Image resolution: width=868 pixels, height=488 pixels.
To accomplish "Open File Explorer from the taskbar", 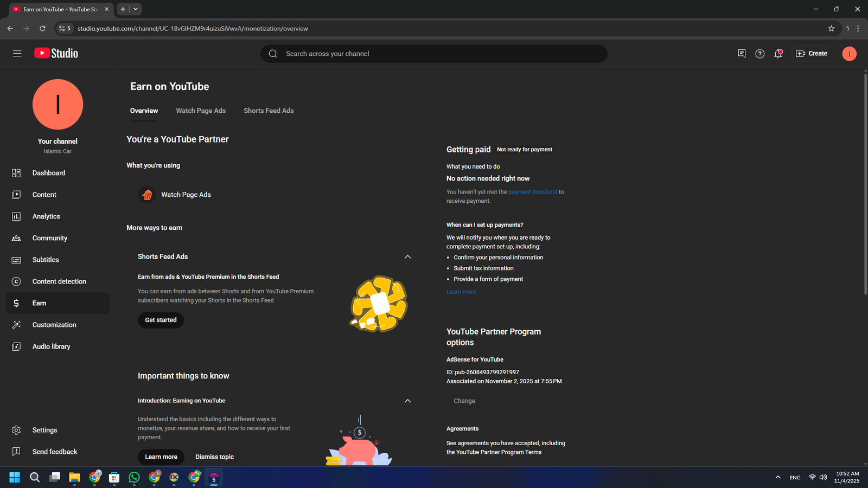I will coord(74,477).
